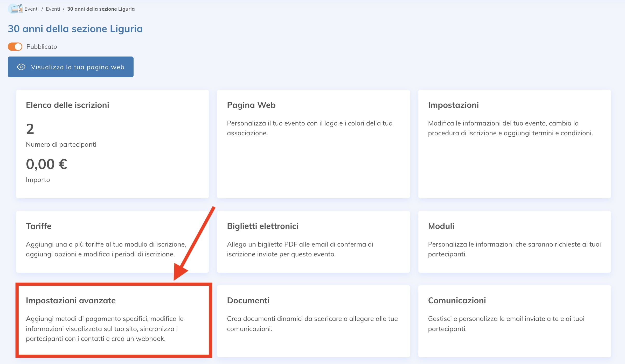The image size is (625, 364).
Task: Click the page title 30 anni della sezione Liguria
Action: click(75, 29)
